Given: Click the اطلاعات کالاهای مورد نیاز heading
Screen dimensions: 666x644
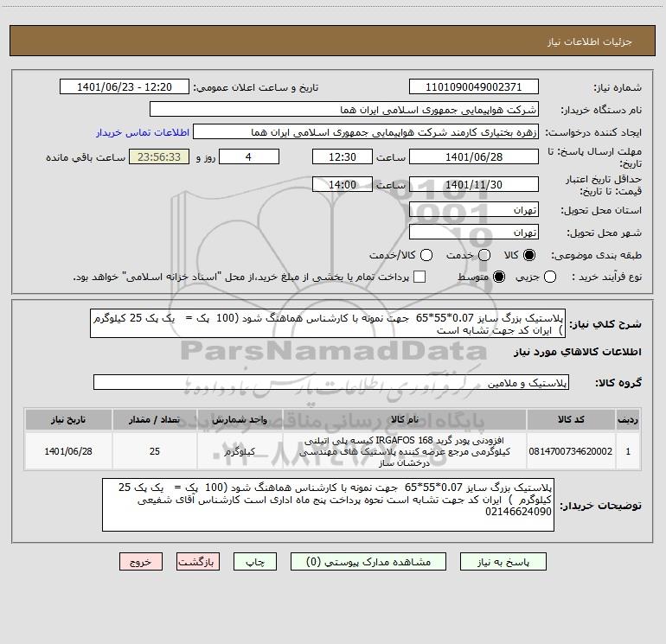Looking at the screenshot, I should click(x=577, y=352).
